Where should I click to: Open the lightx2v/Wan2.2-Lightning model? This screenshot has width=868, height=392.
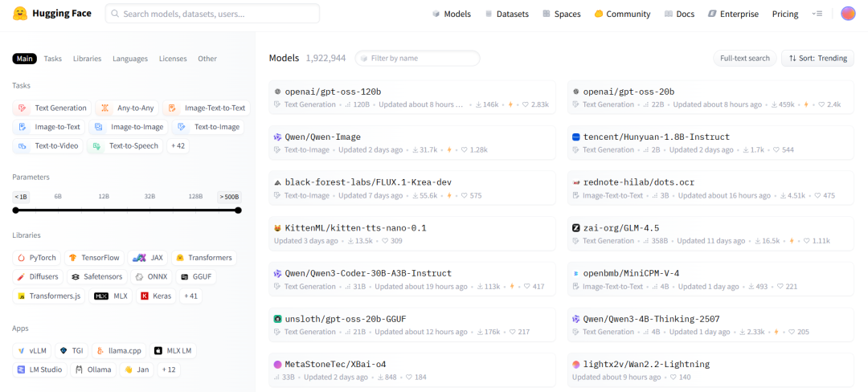pos(710,370)
